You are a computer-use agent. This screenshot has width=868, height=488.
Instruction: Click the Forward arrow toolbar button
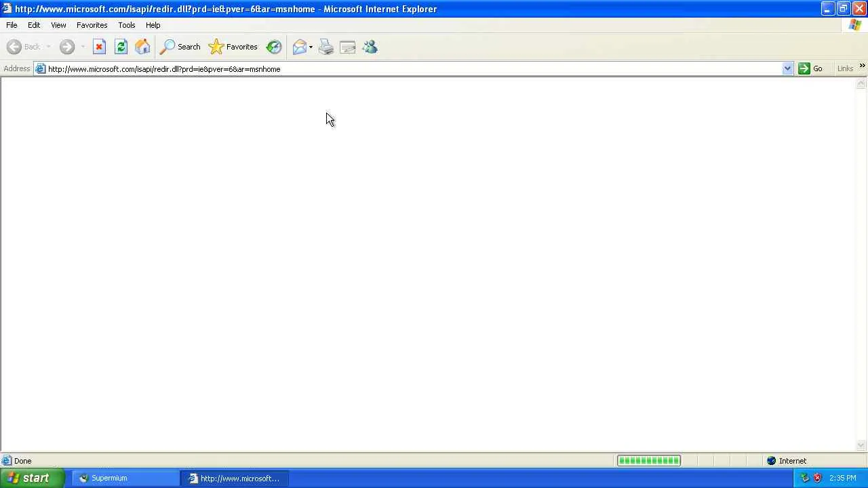pyautogui.click(x=66, y=47)
